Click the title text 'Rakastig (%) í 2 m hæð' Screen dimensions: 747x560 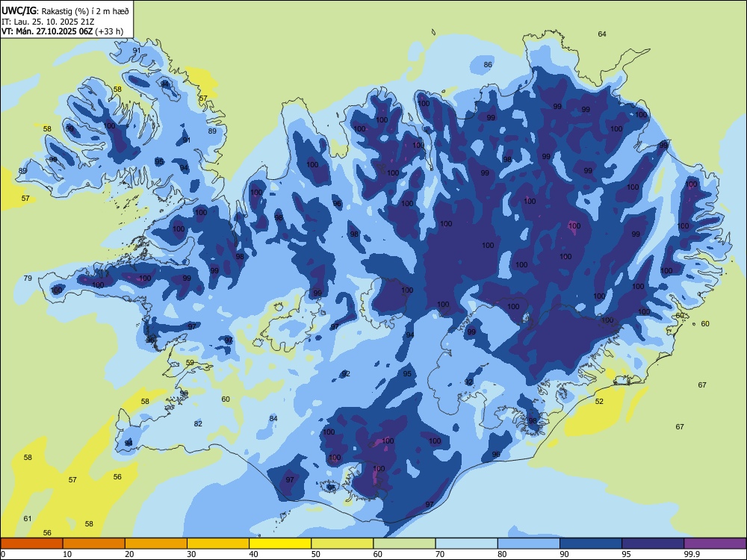point(84,11)
